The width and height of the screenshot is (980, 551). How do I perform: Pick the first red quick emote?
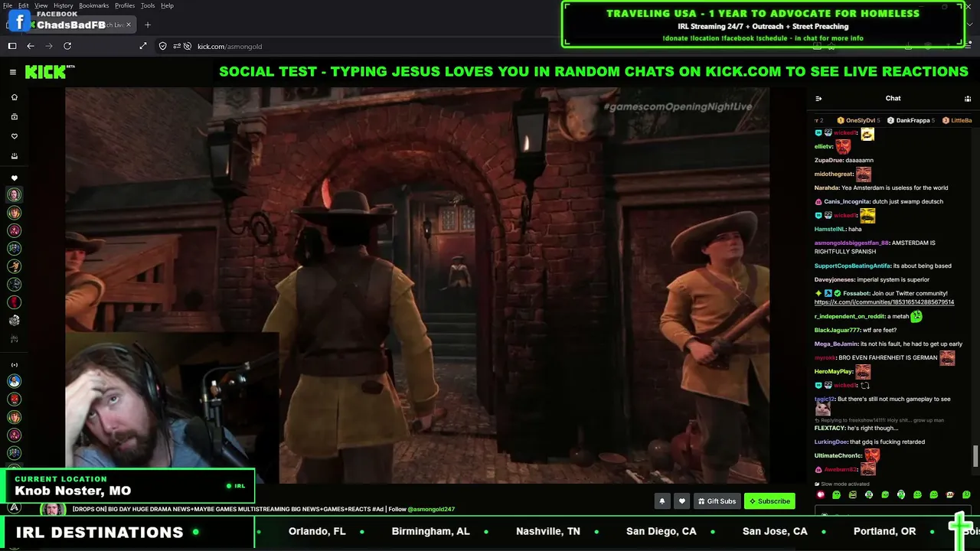point(820,494)
